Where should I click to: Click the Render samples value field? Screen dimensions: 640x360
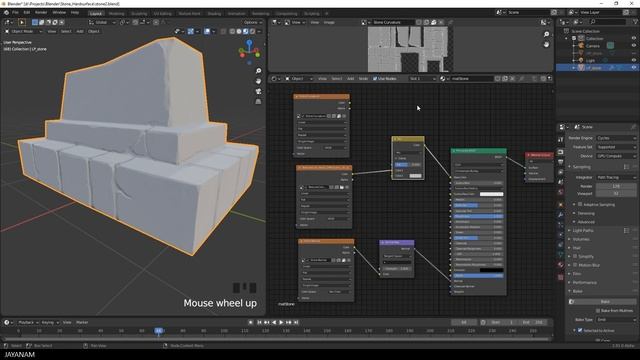click(x=616, y=186)
